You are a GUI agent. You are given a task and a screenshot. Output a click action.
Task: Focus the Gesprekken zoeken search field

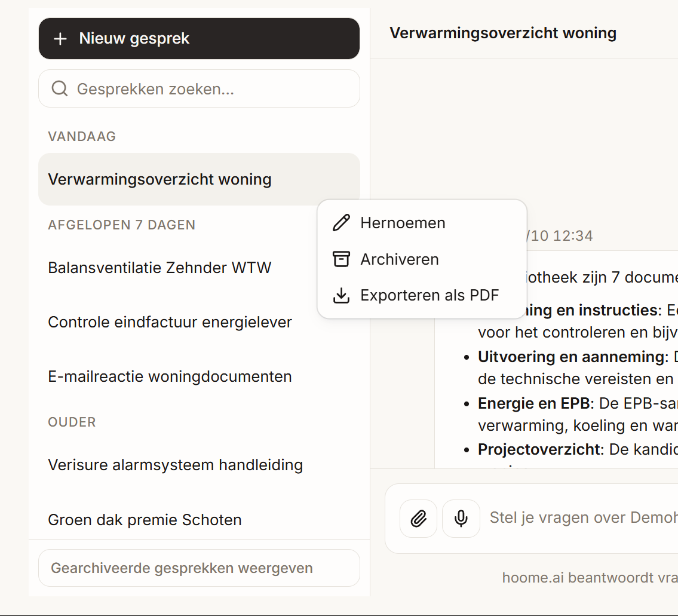click(199, 88)
